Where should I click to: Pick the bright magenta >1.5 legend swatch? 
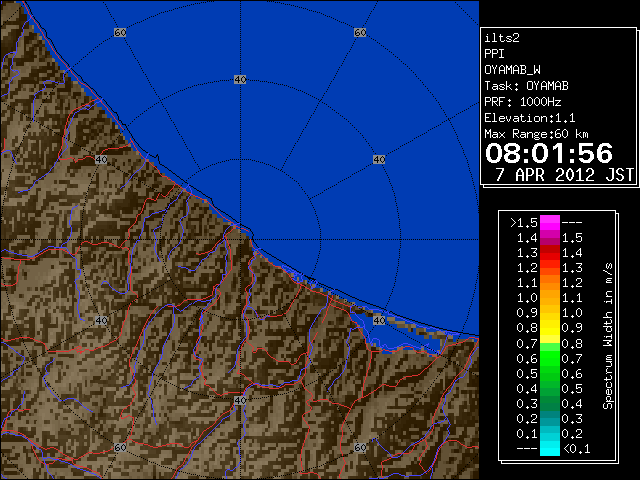click(550, 223)
